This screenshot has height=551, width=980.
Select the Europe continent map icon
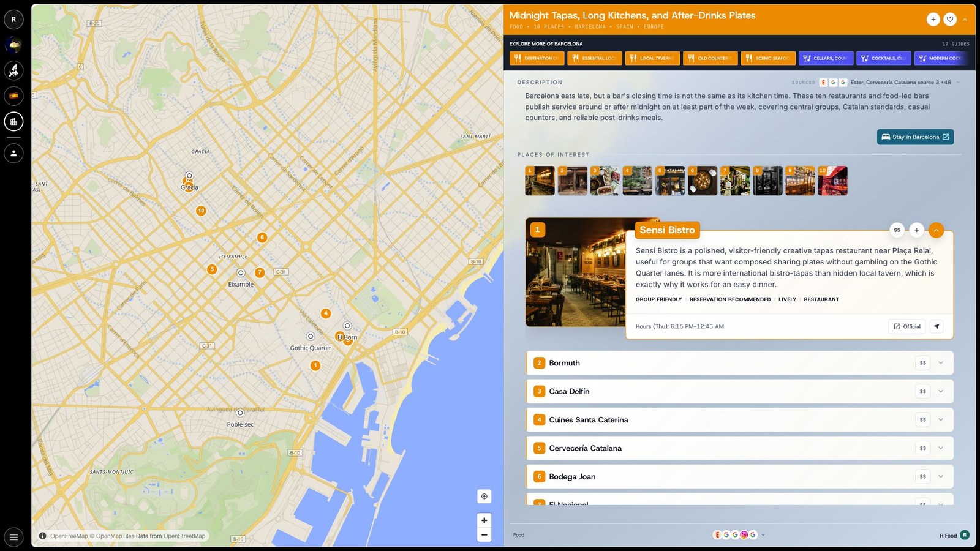(x=13, y=70)
